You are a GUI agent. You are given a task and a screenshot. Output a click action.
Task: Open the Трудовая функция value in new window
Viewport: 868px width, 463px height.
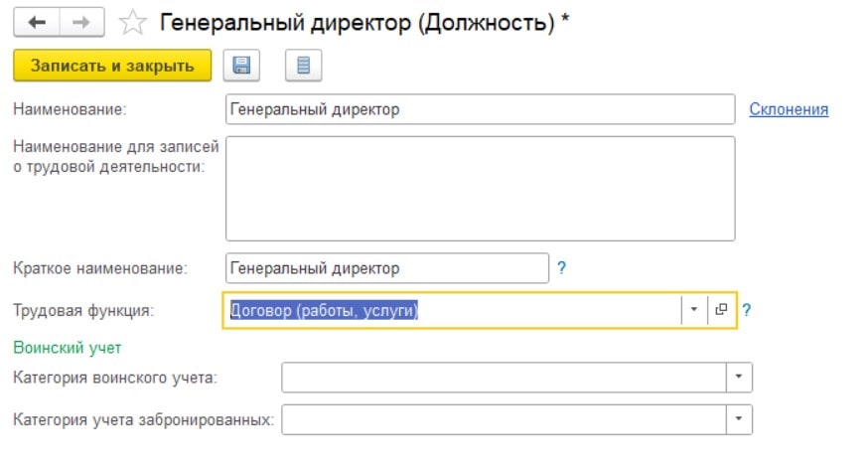click(x=721, y=310)
